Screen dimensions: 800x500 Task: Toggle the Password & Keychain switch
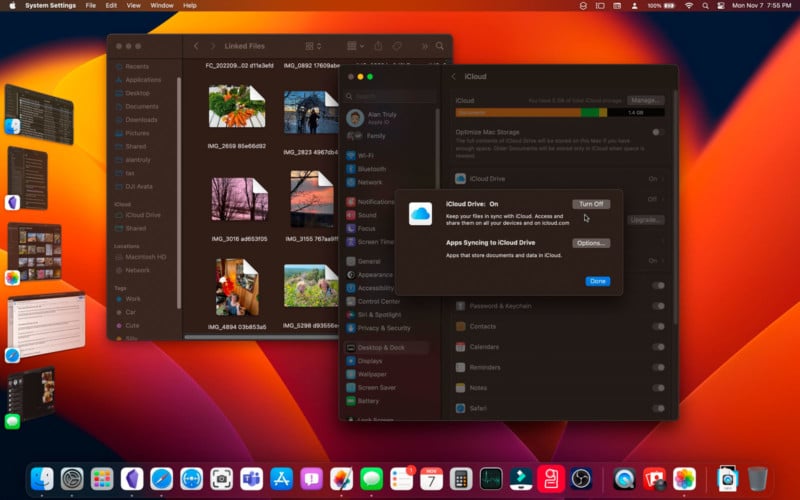[658, 306]
